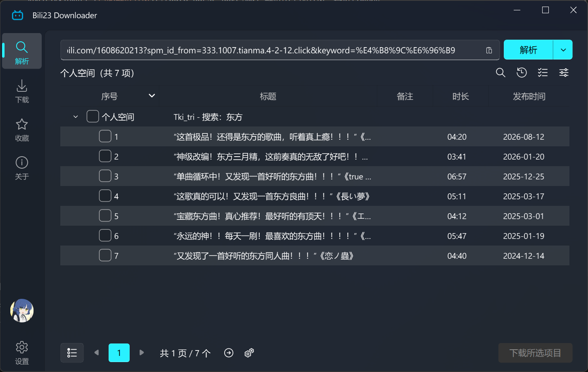588x372 pixels.
Task: Click the 下载所选项目 button
Action: pos(535,353)
